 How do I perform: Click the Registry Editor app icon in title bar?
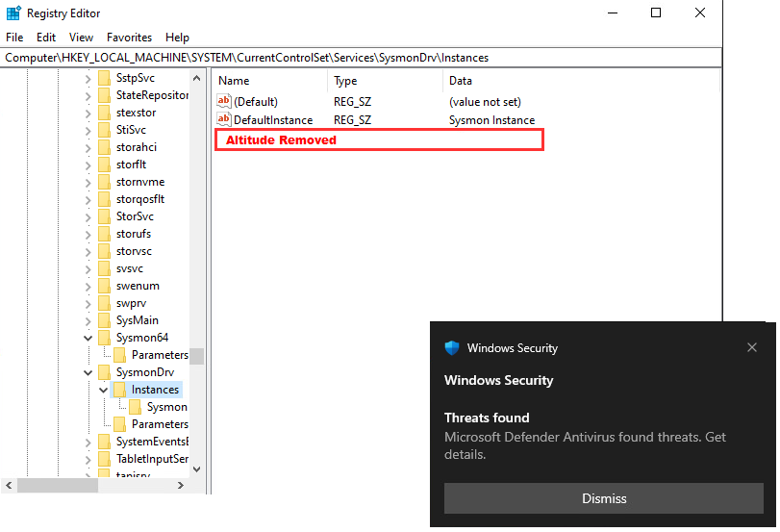point(13,13)
